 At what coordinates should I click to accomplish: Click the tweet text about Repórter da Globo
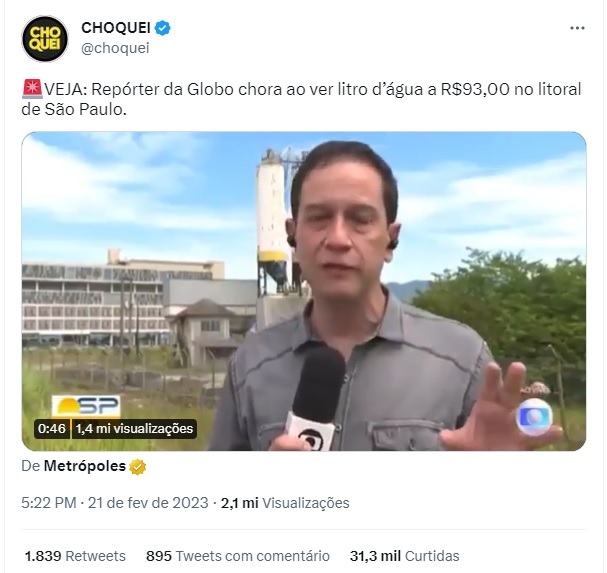point(301,99)
